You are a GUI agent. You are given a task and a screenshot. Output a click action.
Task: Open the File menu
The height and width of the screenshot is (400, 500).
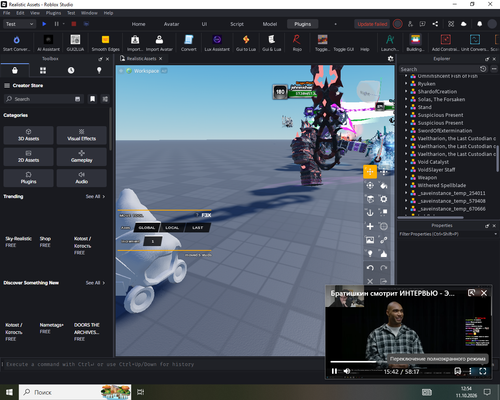7,13
